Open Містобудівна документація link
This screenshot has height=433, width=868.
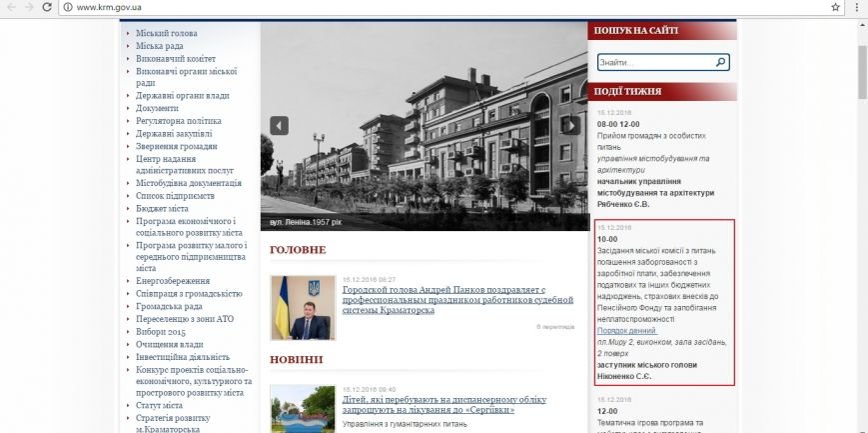pos(188,183)
